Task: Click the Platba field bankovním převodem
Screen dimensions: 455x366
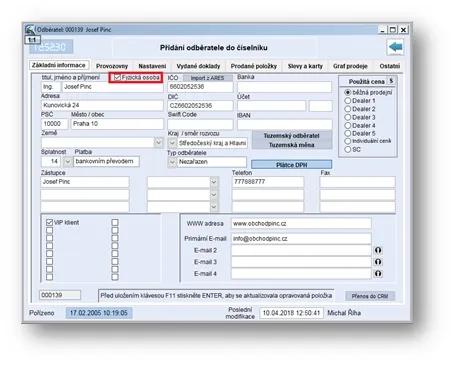Action: pyautogui.click(x=106, y=161)
